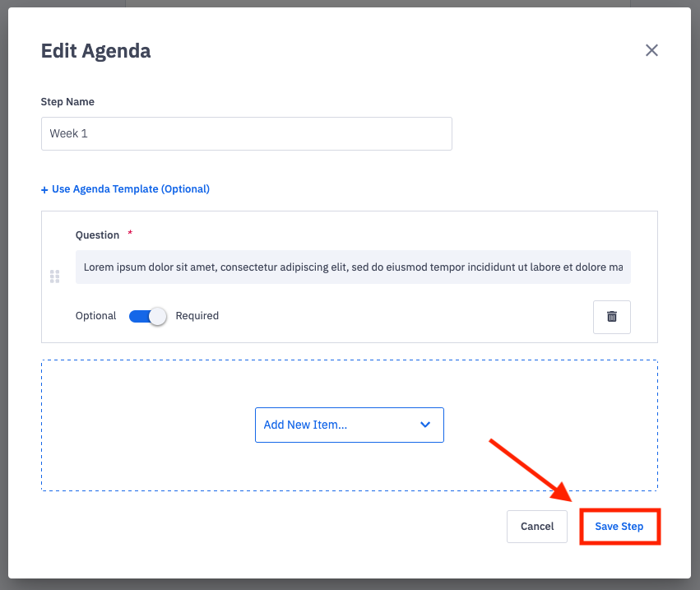Click the chevron arrow in Add New Item

(425, 425)
